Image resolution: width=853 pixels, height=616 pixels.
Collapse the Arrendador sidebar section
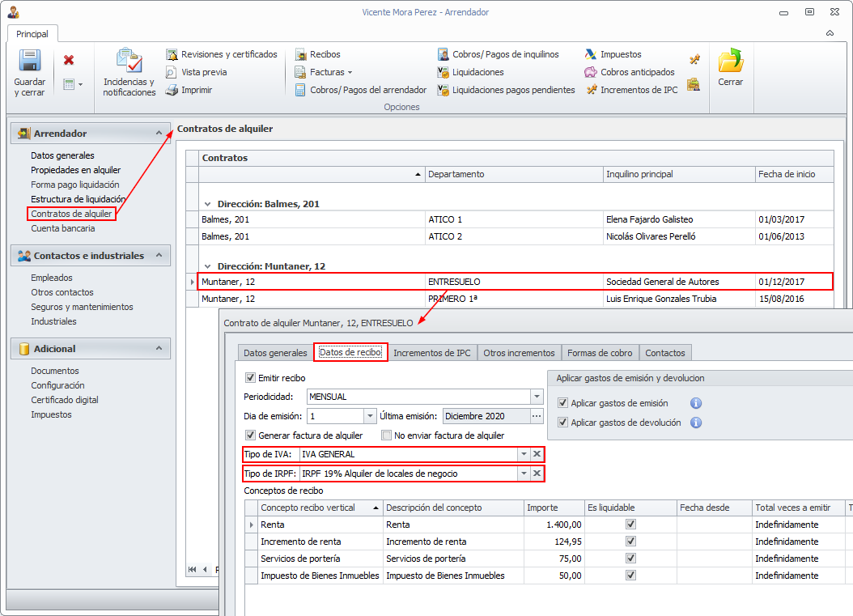[159, 133]
